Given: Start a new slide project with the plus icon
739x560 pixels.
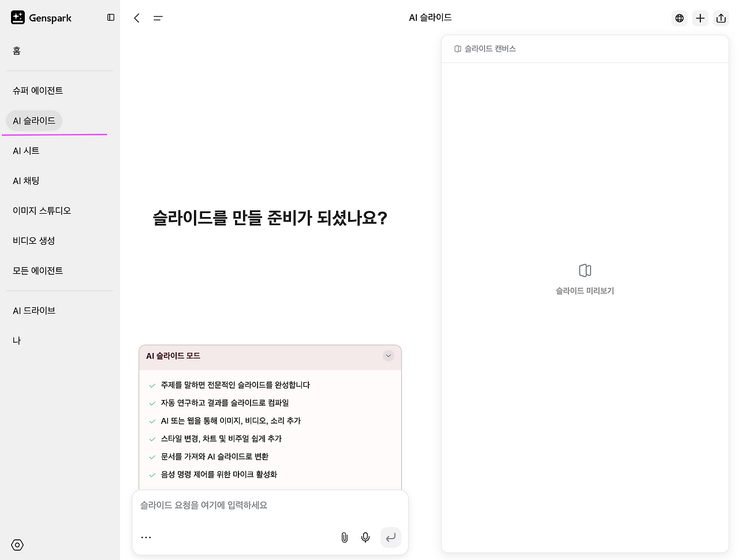Looking at the screenshot, I should [x=700, y=18].
